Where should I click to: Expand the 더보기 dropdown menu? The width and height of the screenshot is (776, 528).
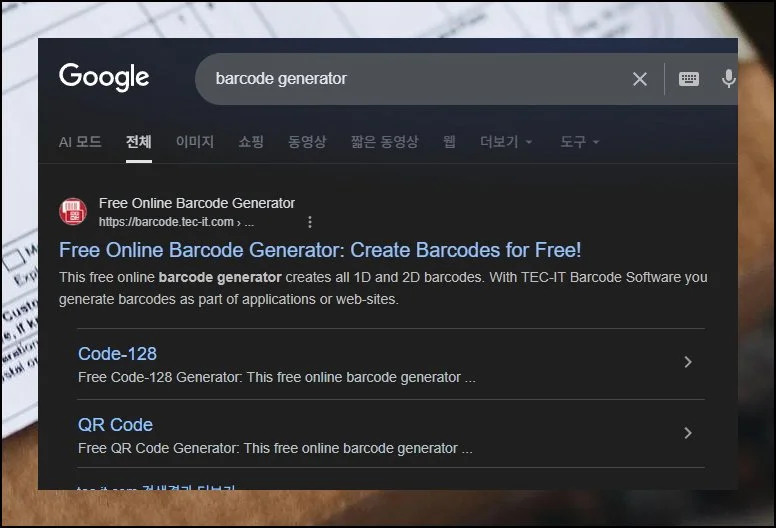(x=506, y=142)
